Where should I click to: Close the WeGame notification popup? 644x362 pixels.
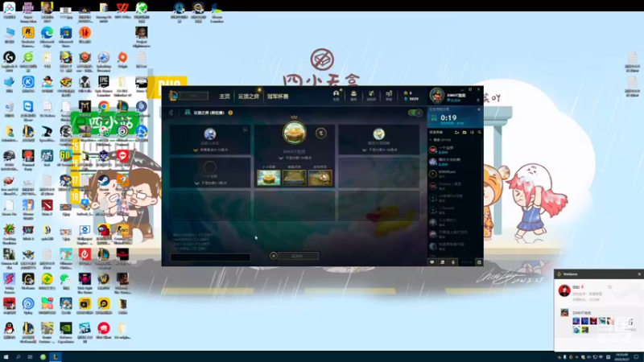pos(638,274)
